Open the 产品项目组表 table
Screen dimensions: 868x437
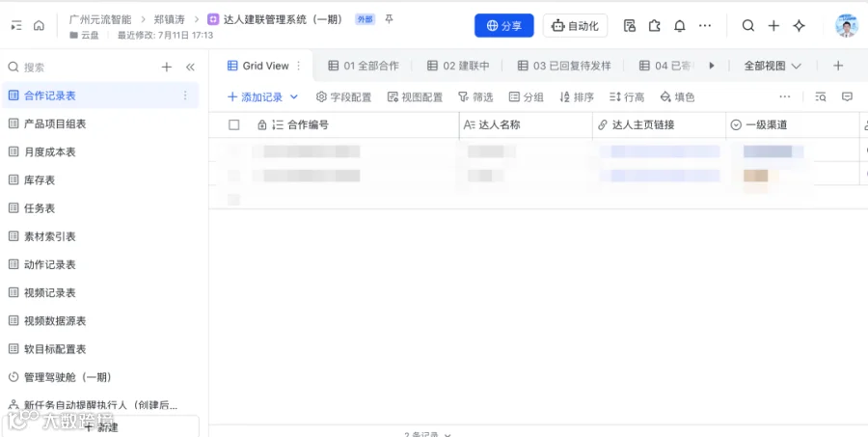(x=99, y=123)
